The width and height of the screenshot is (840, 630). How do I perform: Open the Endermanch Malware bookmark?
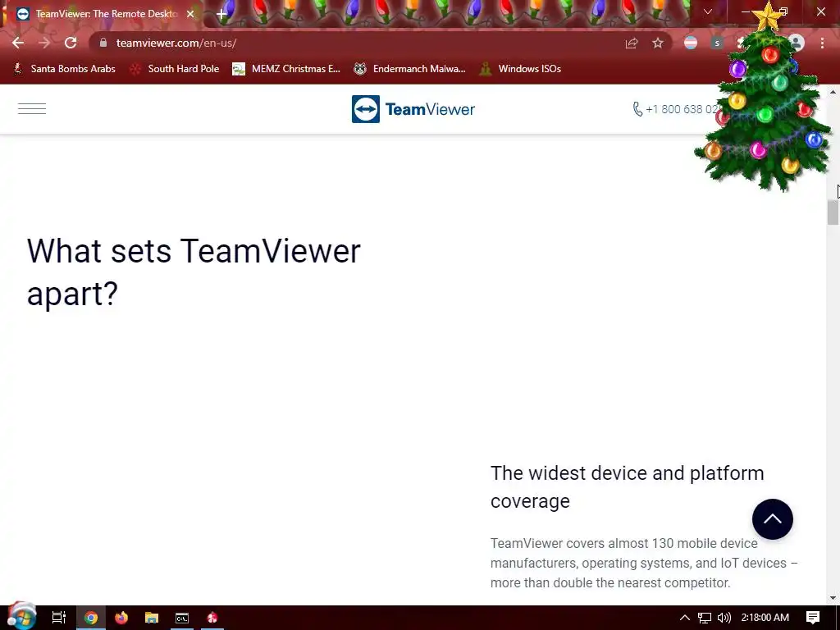tap(410, 69)
